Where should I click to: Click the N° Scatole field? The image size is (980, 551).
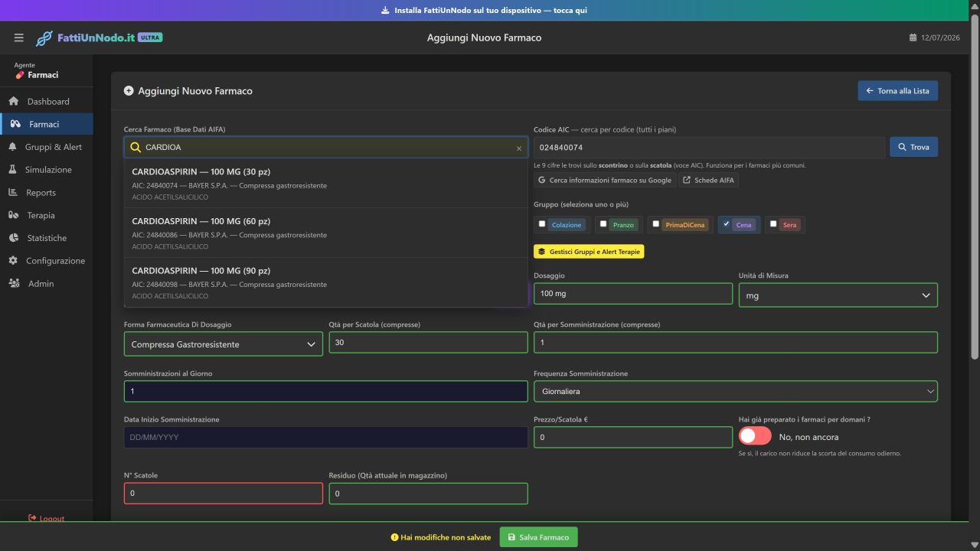pos(224,494)
